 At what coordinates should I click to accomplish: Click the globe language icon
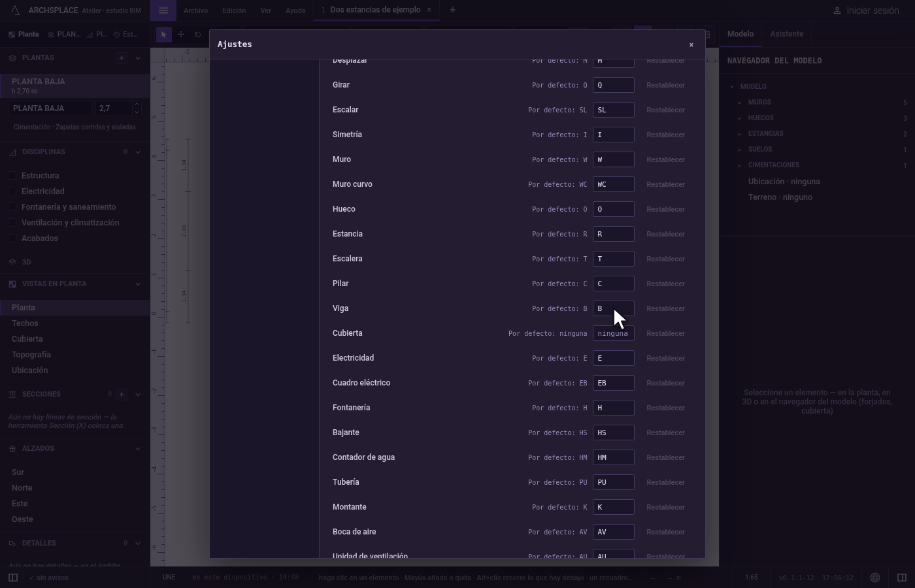pyautogui.click(x=875, y=578)
